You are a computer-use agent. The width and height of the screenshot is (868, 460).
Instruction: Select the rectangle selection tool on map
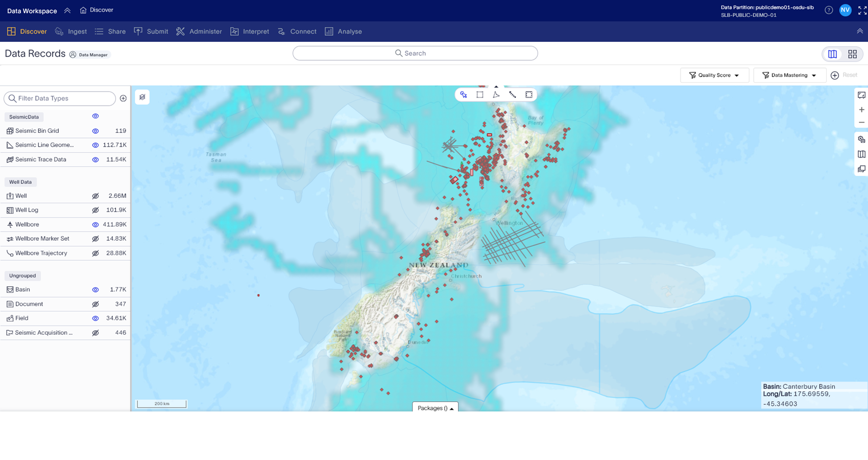[480, 95]
